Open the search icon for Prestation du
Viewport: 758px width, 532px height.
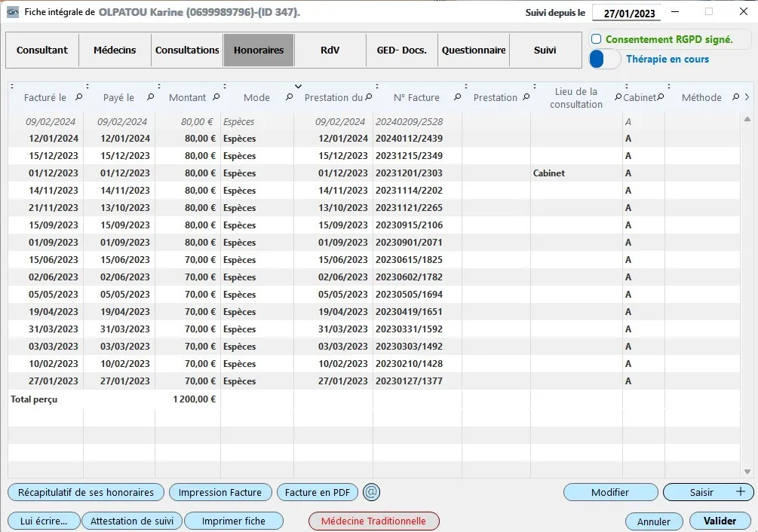368,97
